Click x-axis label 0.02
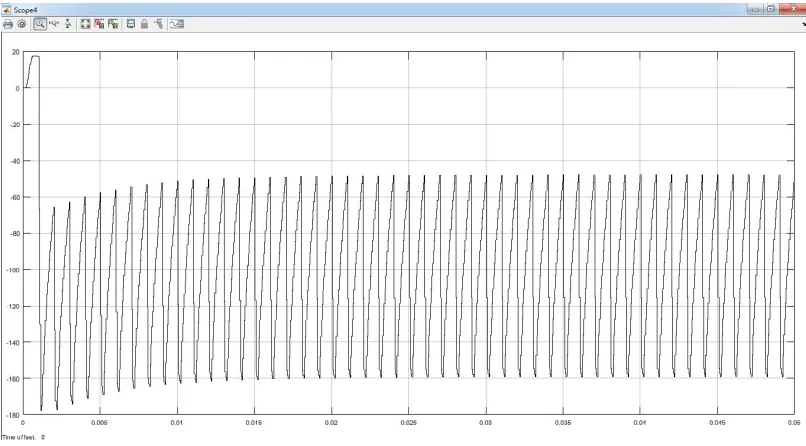 pyautogui.click(x=331, y=423)
